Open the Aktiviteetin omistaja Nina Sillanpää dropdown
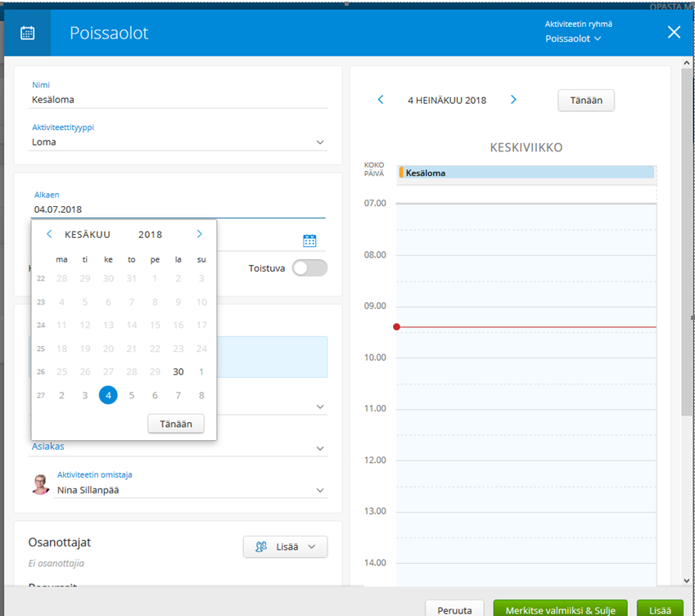The height and width of the screenshot is (616, 695). (320, 490)
